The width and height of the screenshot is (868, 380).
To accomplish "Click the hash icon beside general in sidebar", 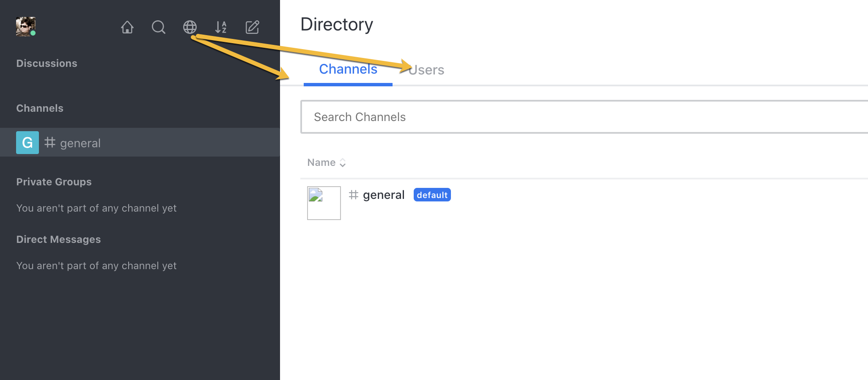I will 50,143.
